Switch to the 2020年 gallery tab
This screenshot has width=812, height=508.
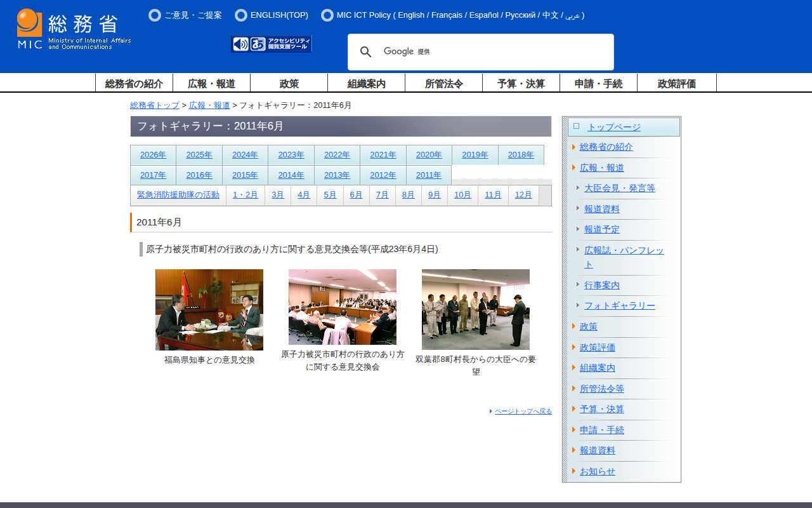(429, 155)
